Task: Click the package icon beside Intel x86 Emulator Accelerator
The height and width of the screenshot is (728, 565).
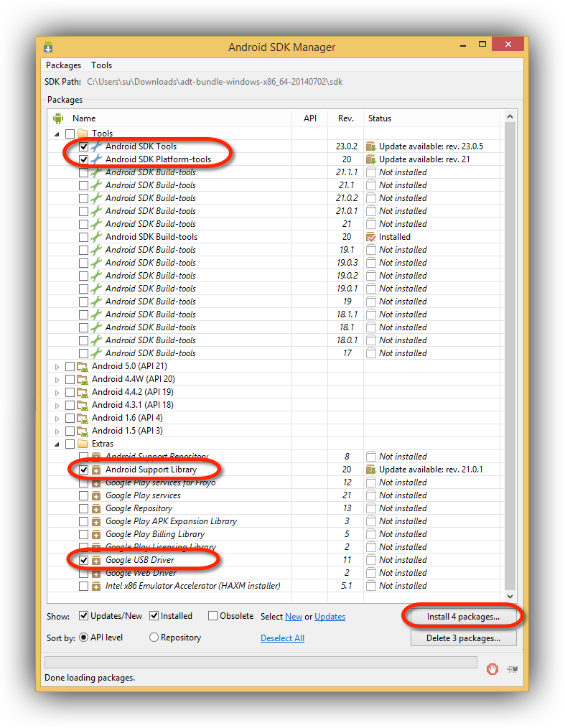Action: (x=96, y=587)
